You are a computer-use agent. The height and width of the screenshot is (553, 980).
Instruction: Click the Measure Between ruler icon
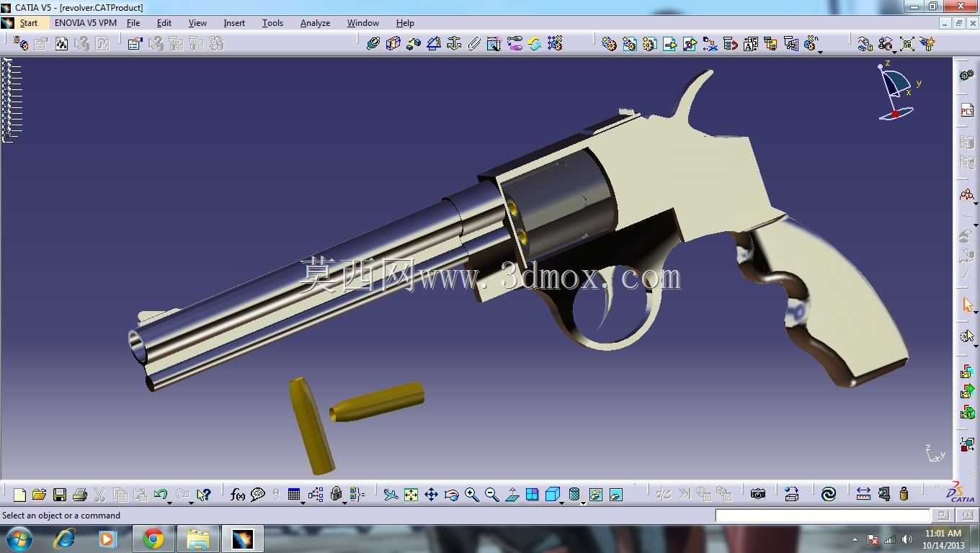click(x=863, y=494)
